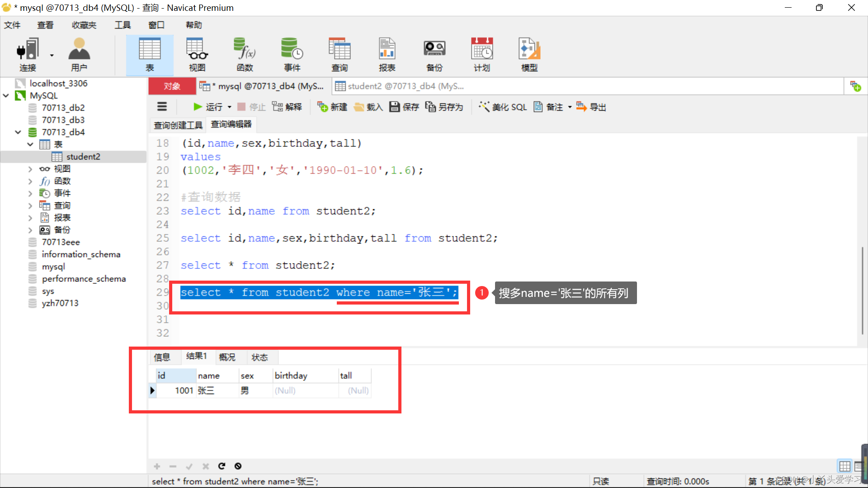Select localhost_3306 connection
This screenshot has width=868, height=488.
click(x=58, y=83)
